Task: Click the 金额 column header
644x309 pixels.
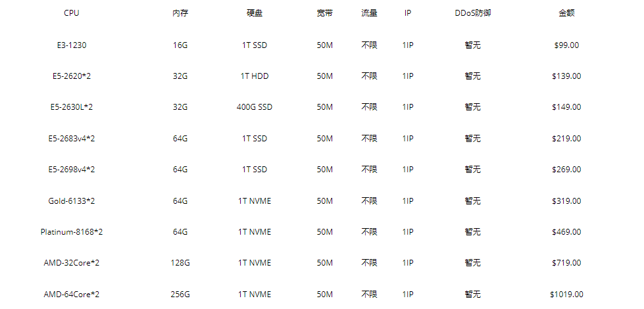Action: (x=566, y=13)
